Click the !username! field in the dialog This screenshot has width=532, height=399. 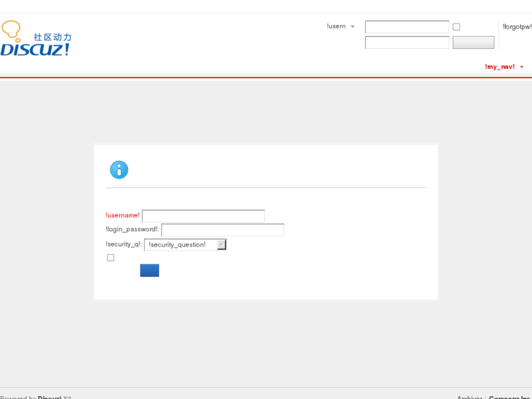pyautogui.click(x=203, y=216)
